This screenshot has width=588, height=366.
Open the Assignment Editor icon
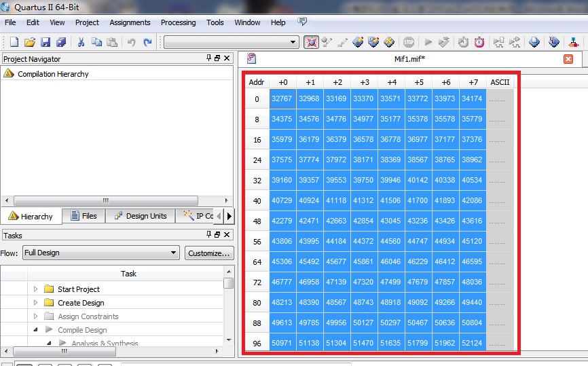(x=358, y=42)
